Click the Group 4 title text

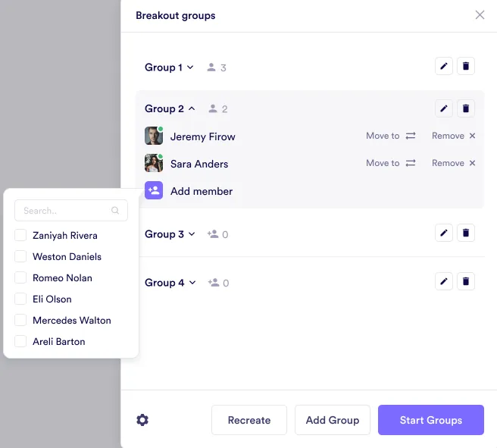pos(164,283)
